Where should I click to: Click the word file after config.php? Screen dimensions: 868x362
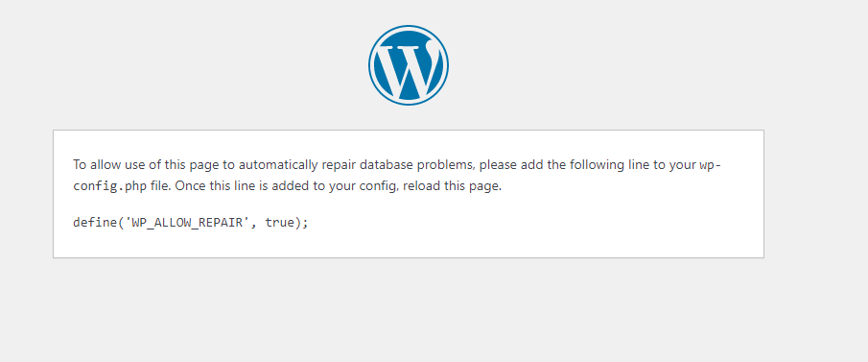tap(160, 186)
